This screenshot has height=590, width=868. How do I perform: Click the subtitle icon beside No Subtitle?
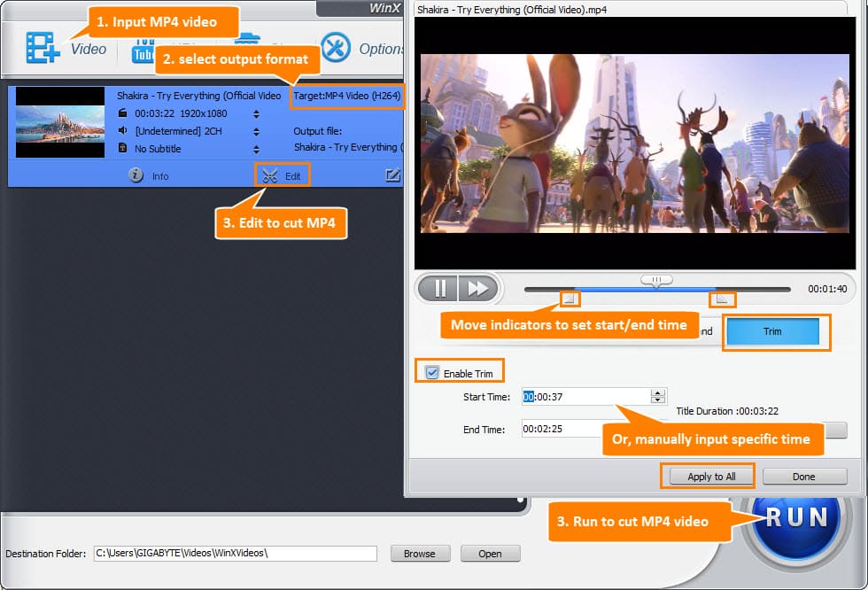pyautogui.click(x=123, y=148)
